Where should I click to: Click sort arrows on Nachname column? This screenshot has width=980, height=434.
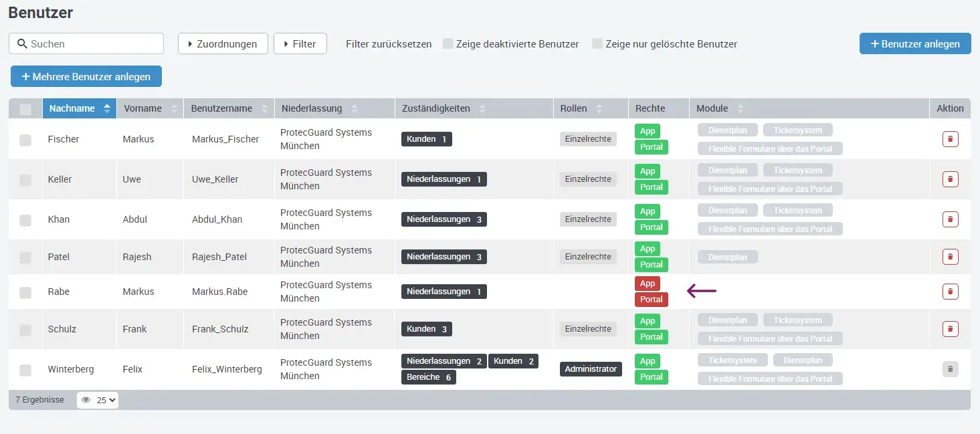click(107, 109)
